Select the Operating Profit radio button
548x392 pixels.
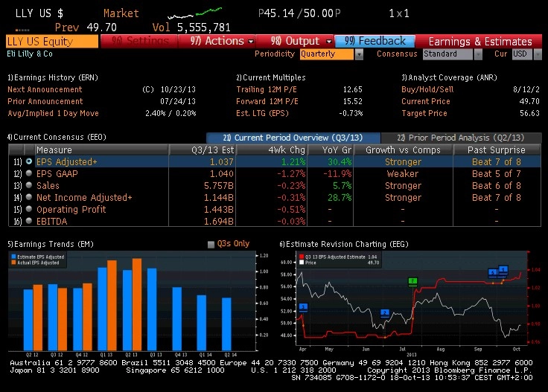point(29,209)
